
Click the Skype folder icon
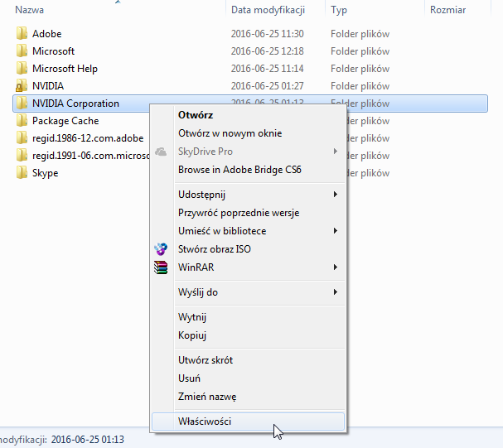[x=22, y=172]
